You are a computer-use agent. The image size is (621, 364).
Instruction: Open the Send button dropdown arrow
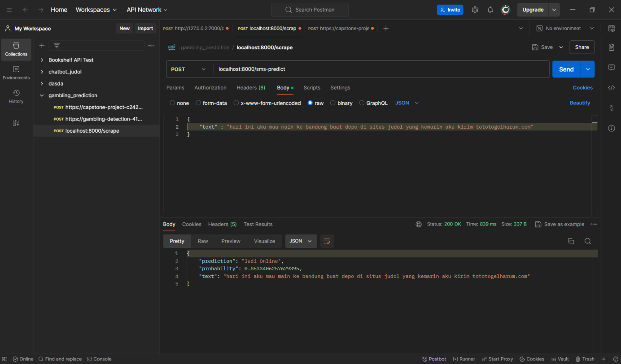[x=587, y=69]
